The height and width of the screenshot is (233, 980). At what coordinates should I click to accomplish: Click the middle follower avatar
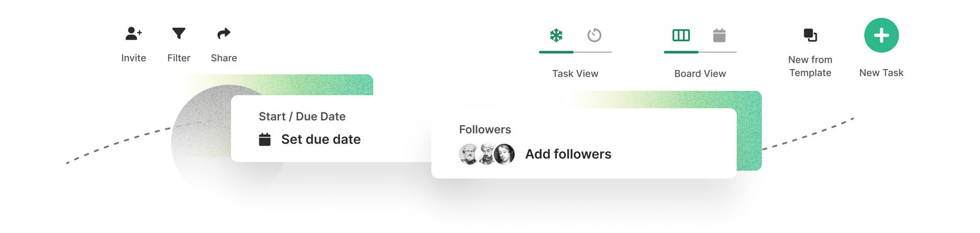486,154
